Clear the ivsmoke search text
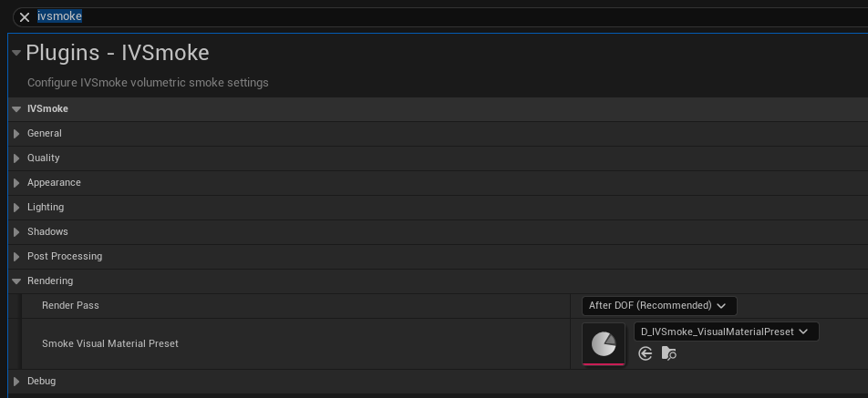 pyautogui.click(x=25, y=16)
